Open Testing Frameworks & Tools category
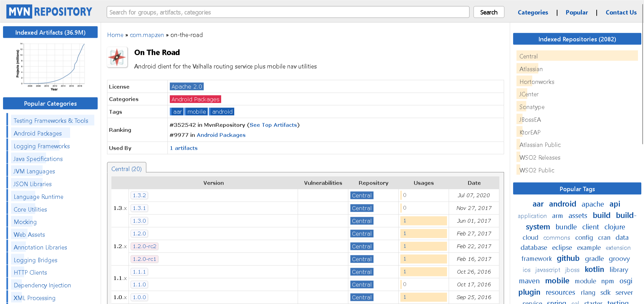 coord(51,121)
